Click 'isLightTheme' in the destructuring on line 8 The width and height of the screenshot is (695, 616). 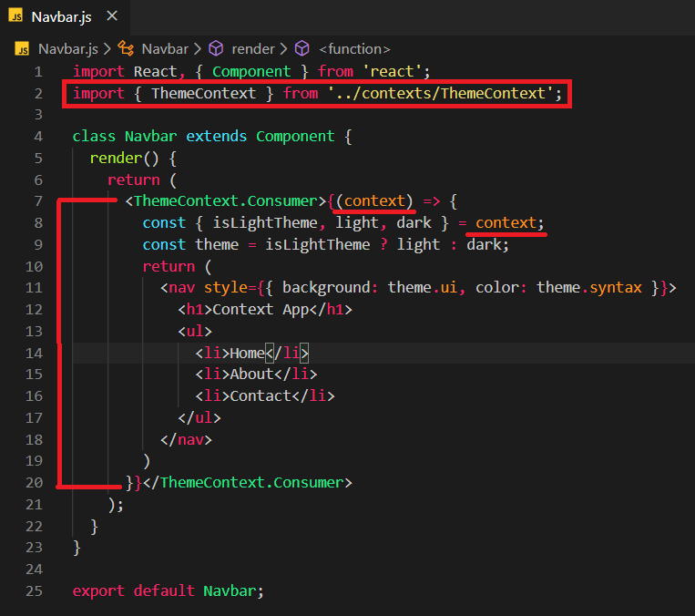point(281,223)
